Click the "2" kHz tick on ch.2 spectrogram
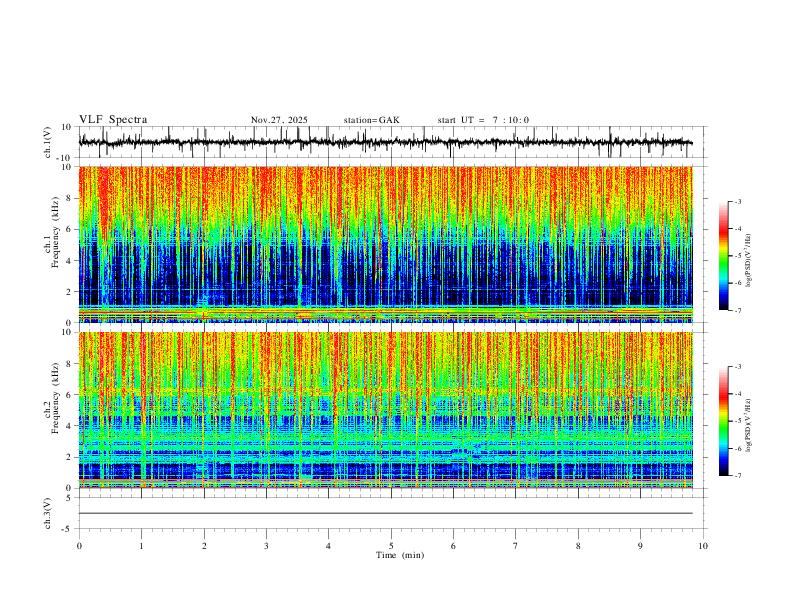792x612 pixels. tap(69, 457)
